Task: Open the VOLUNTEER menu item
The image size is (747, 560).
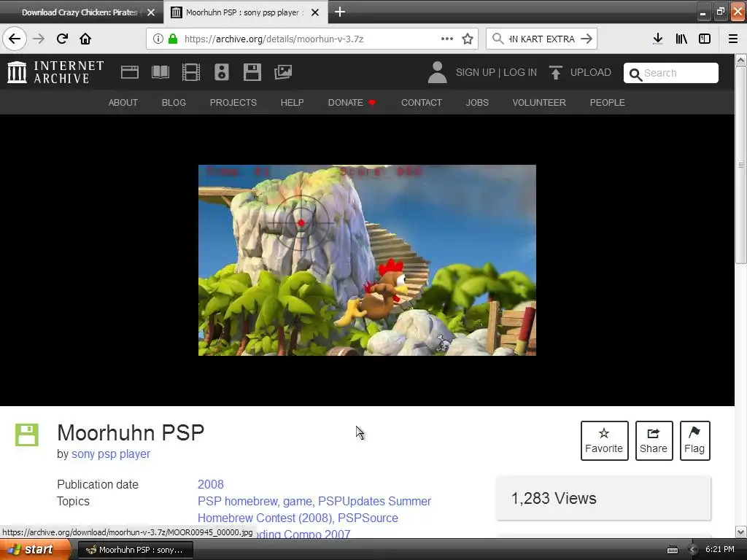Action: click(539, 102)
